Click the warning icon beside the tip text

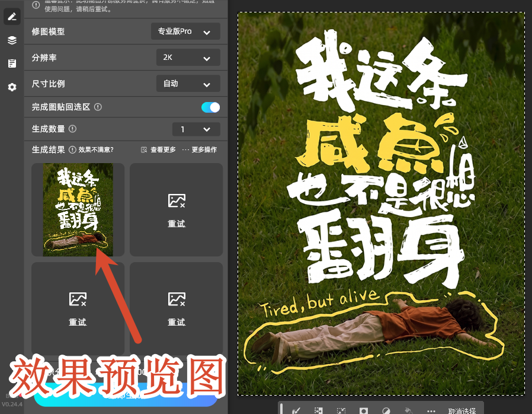pos(36,5)
